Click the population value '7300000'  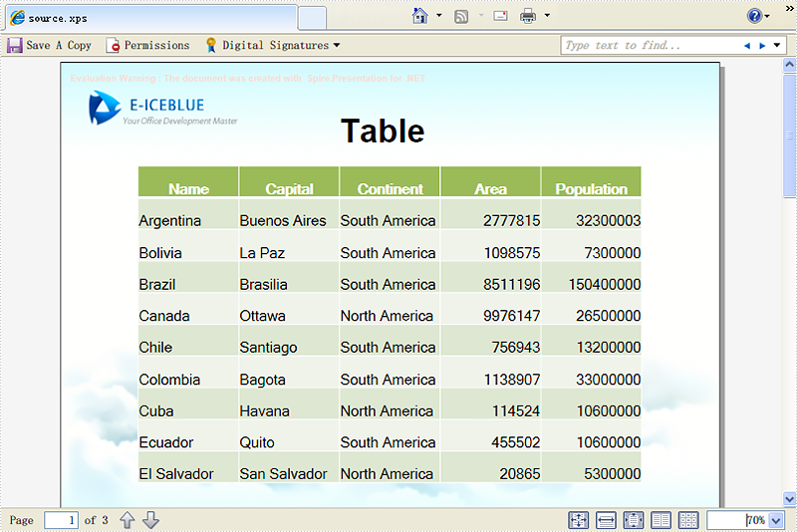(613, 253)
